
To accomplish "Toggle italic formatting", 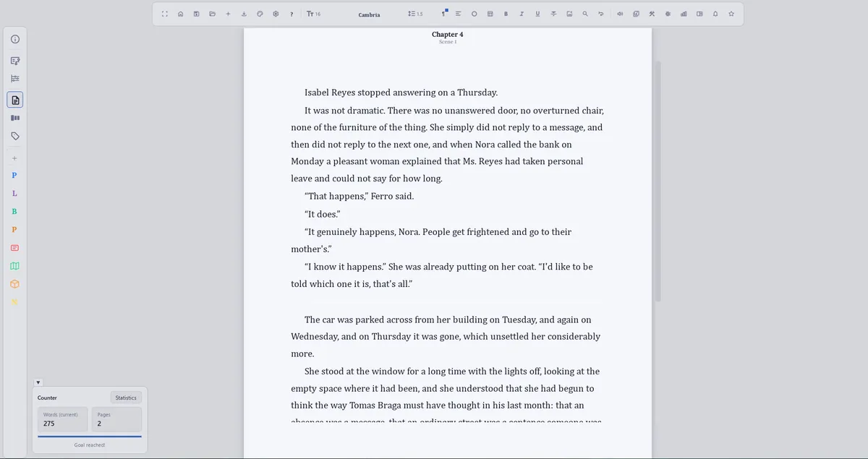I will pyautogui.click(x=522, y=14).
